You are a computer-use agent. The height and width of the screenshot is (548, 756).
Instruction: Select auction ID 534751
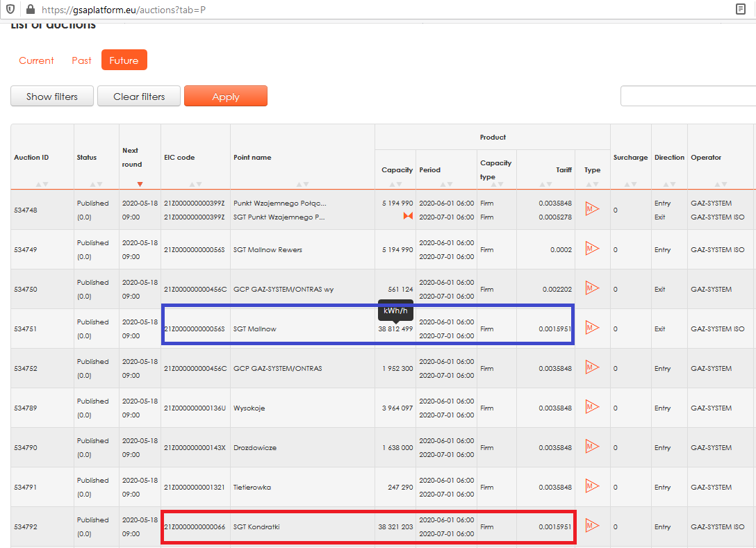(26, 329)
